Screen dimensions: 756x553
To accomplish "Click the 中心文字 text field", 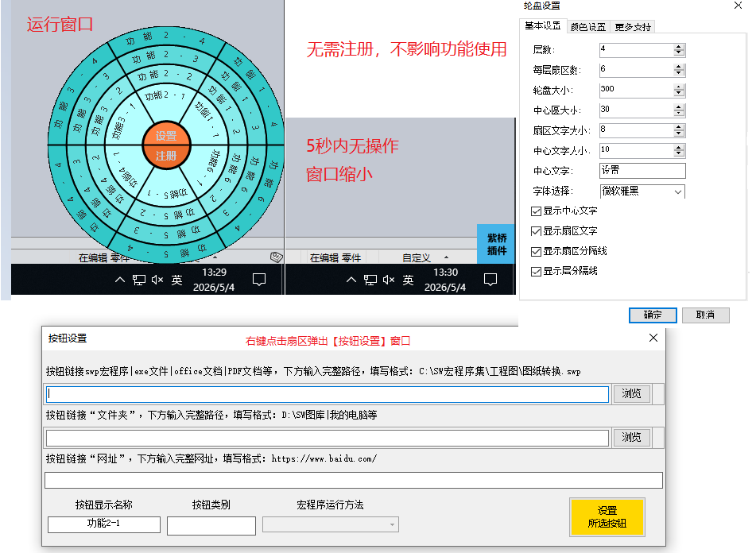I will coord(642,171).
